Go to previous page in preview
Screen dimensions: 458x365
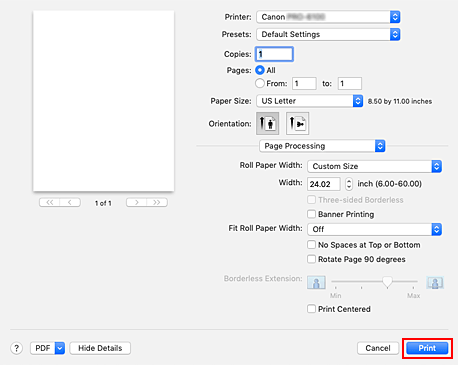click(x=70, y=202)
